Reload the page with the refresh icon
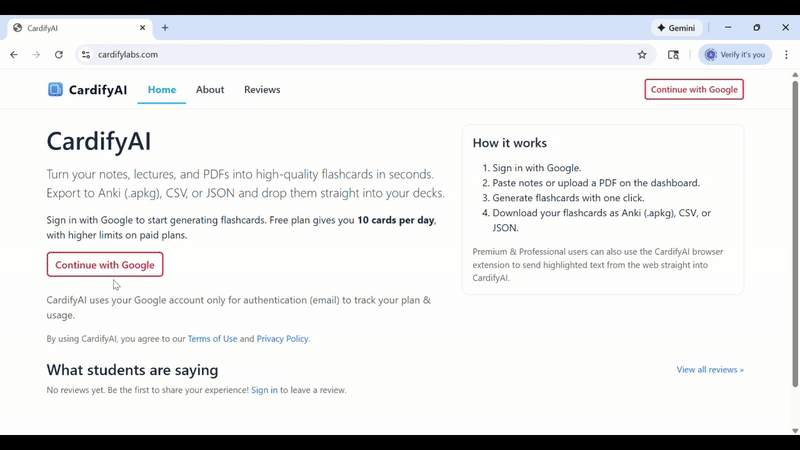This screenshot has height=450, width=800. click(59, 55)
